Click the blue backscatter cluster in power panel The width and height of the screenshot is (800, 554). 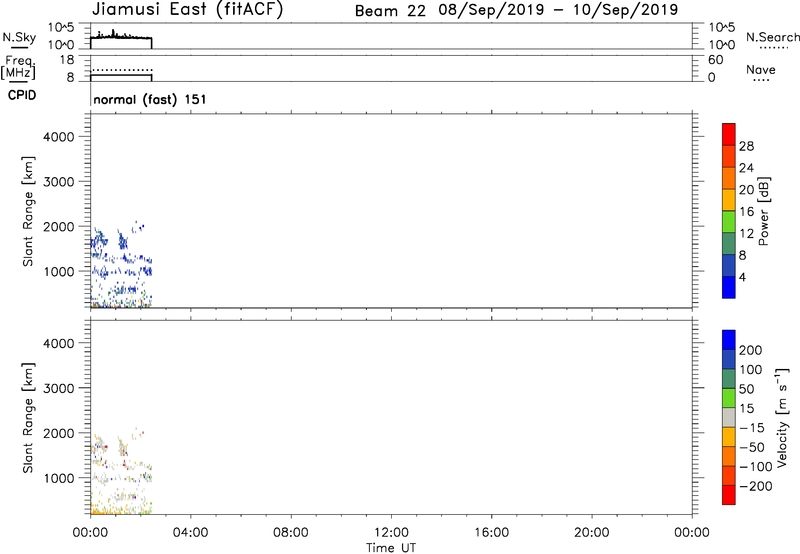coord(121,265)
